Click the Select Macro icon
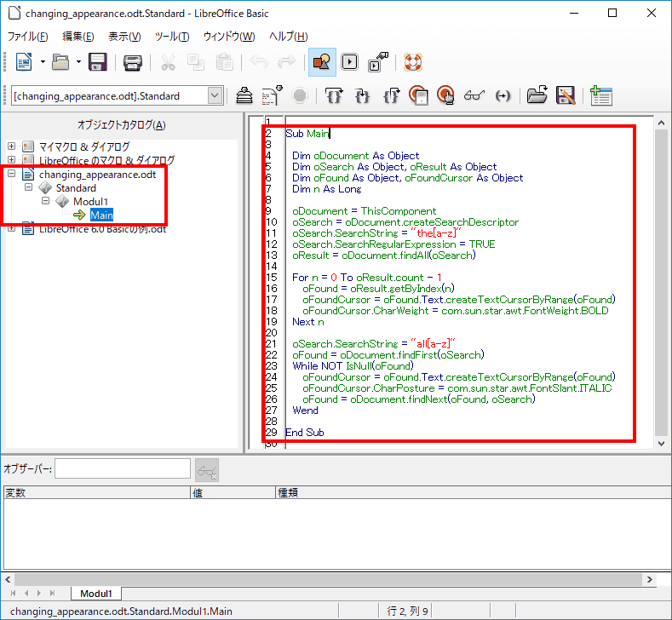Image resolution: width=672 pixels, height=620 pixels. (x=349, y=62)
